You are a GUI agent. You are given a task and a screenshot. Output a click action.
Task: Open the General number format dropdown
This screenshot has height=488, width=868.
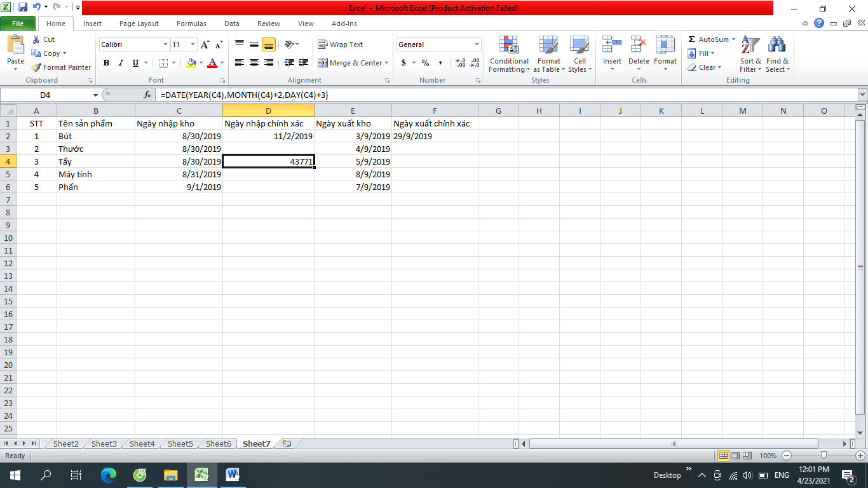(477, 44)
